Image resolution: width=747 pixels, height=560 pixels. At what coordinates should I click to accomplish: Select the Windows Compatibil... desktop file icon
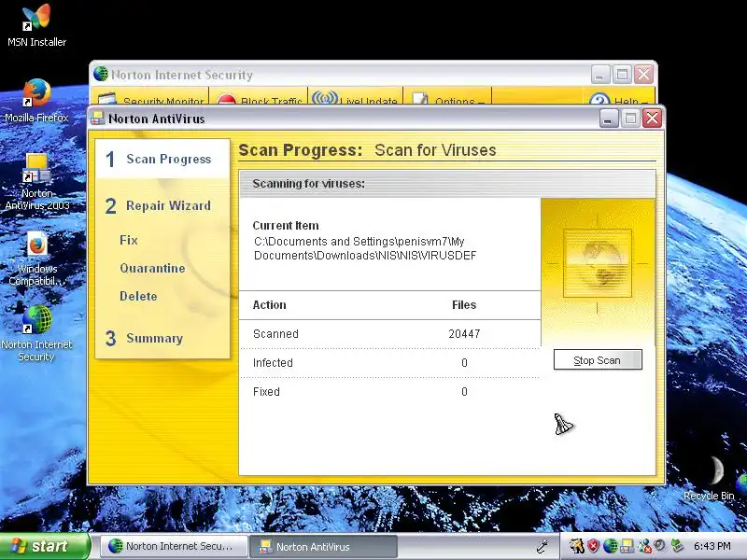36,259
